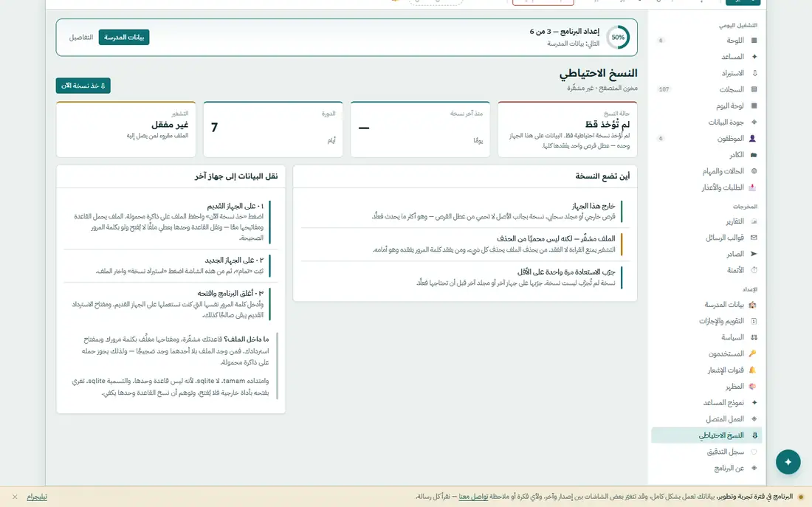The width and height of the screenshot is (812, 507).
Task: Click التفاصيل in the setup banner
Action: coord(81,38)
